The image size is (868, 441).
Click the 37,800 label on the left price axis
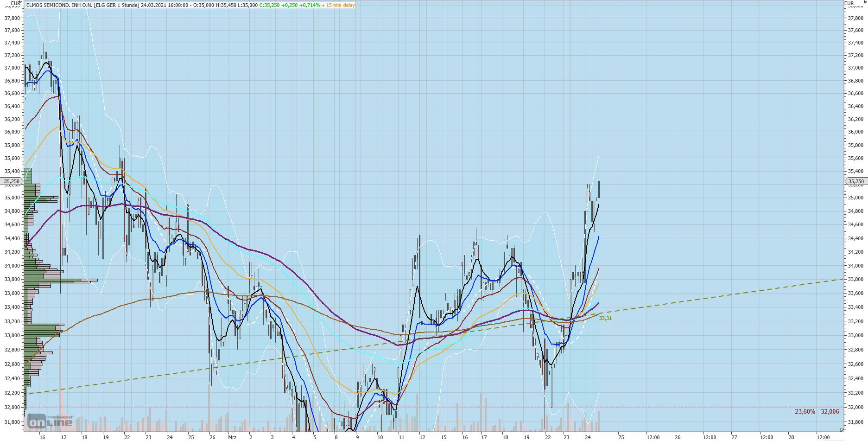[x=12, y=19]
